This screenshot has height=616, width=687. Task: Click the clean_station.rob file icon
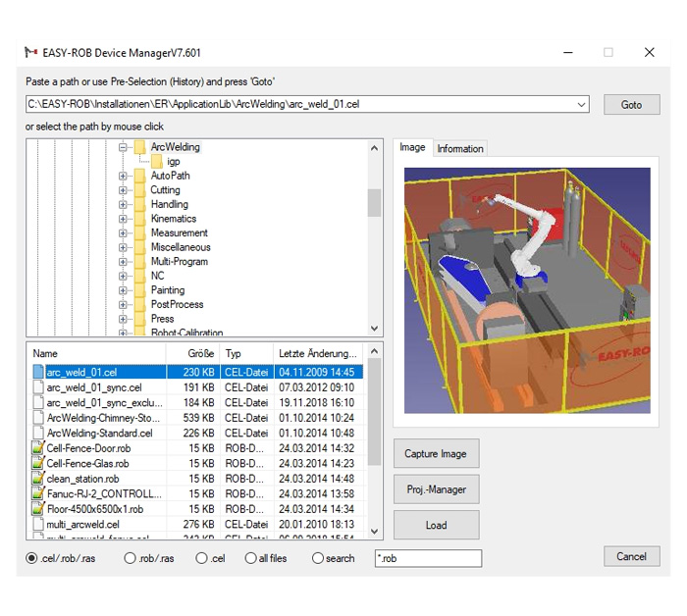(38, 479)
